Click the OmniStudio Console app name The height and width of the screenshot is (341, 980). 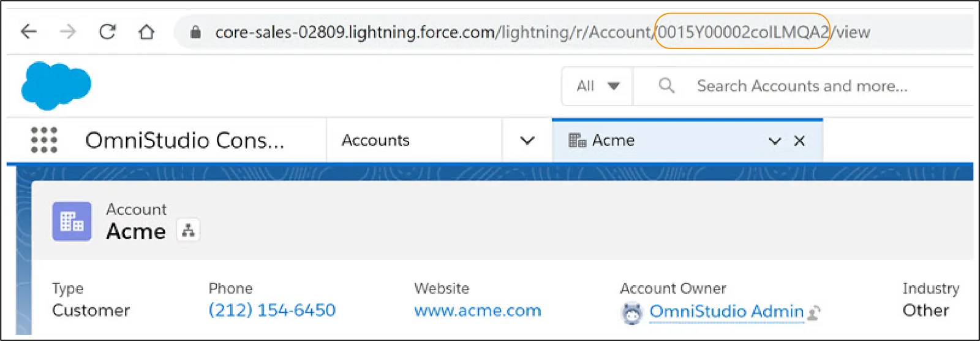pos(185,140)
